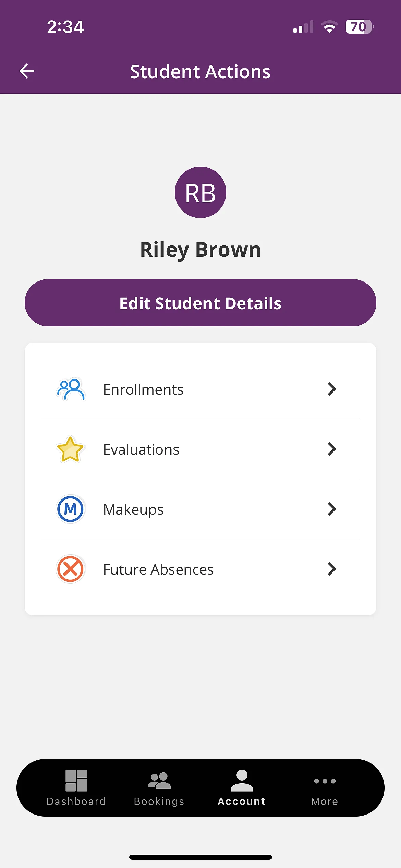Tap the Bookings group icon
Screen dimensions: 401x868
[159, 780]
